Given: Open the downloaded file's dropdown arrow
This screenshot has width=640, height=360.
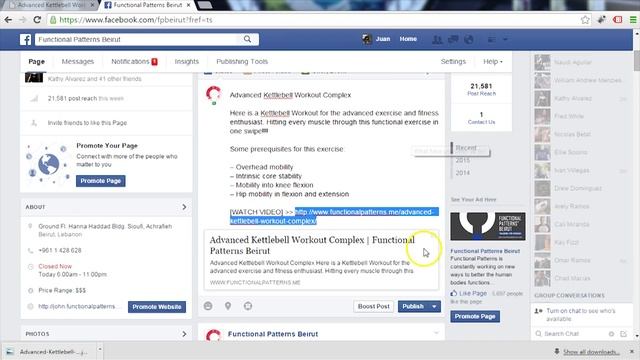Looking at the screenshot, I should pyautogui.click(x=100, y=350).
